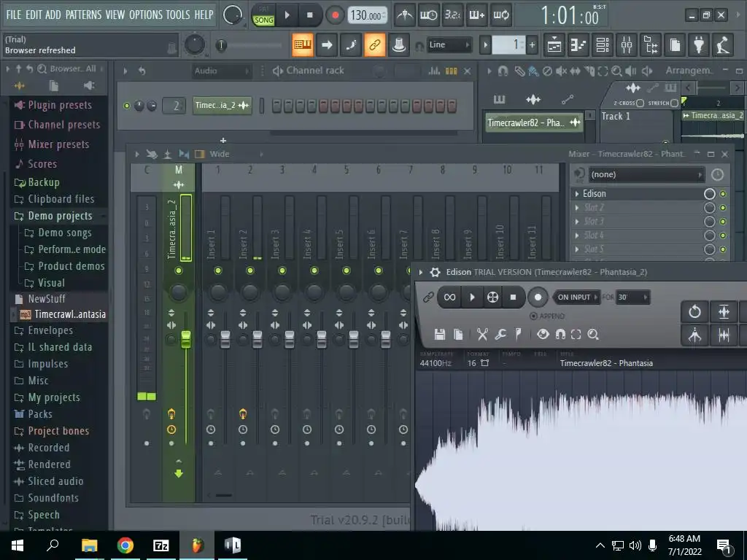The width and height of the screenshot is (747, 560).
Task: Open the VIEW menu
Action: coord(115,15)
